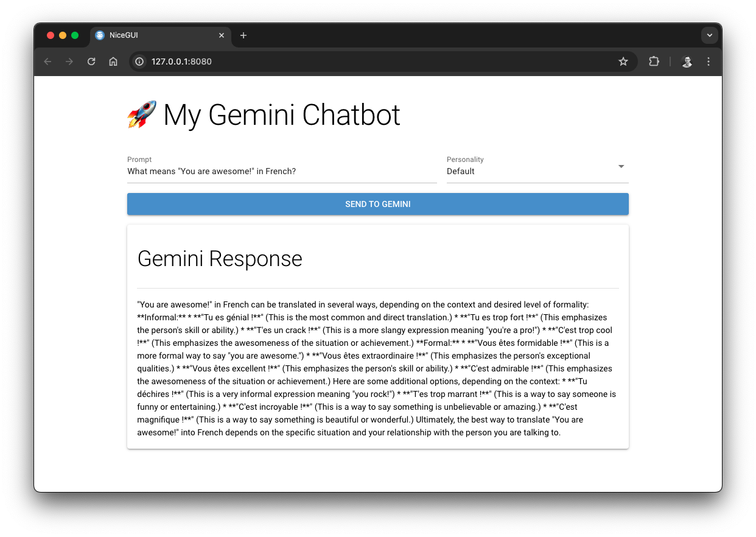Focus the Prompt text field
756x537 pixels.
pyautogui.click(x=281, y=171)
